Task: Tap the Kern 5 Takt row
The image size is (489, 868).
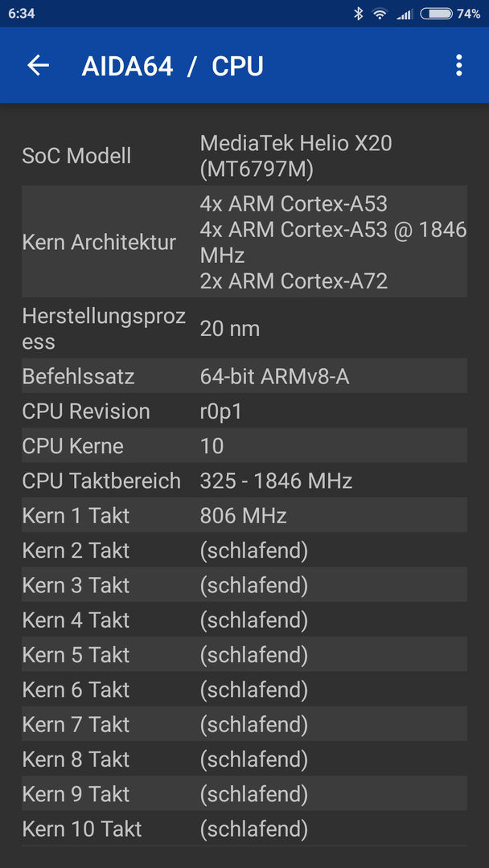Action: tap(244, 654)
